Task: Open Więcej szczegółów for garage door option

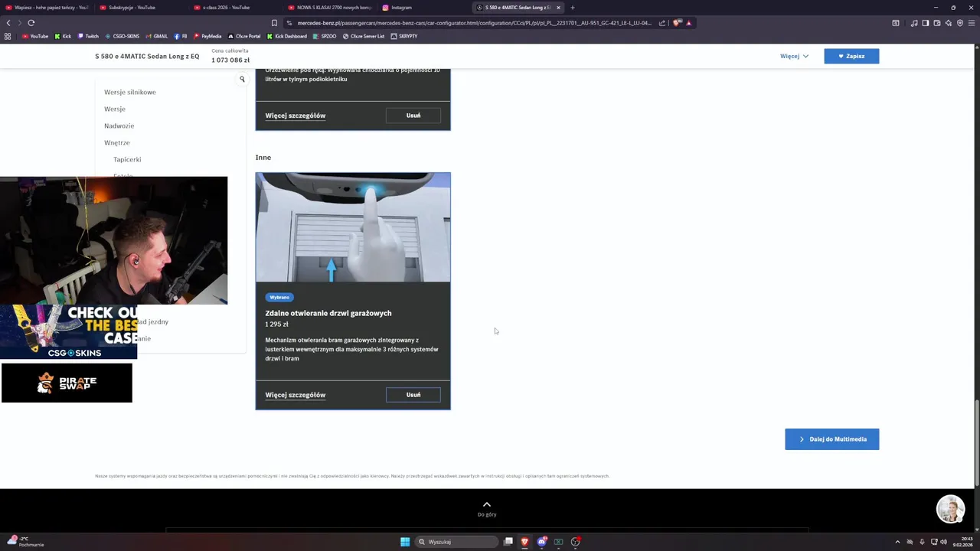Action: pyautogui.click(x=296, y=395)
